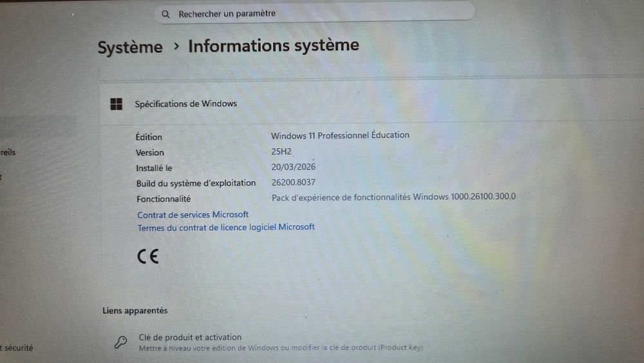Click the Windows 11 Professionnel Éducation edition value

(339, 135)
